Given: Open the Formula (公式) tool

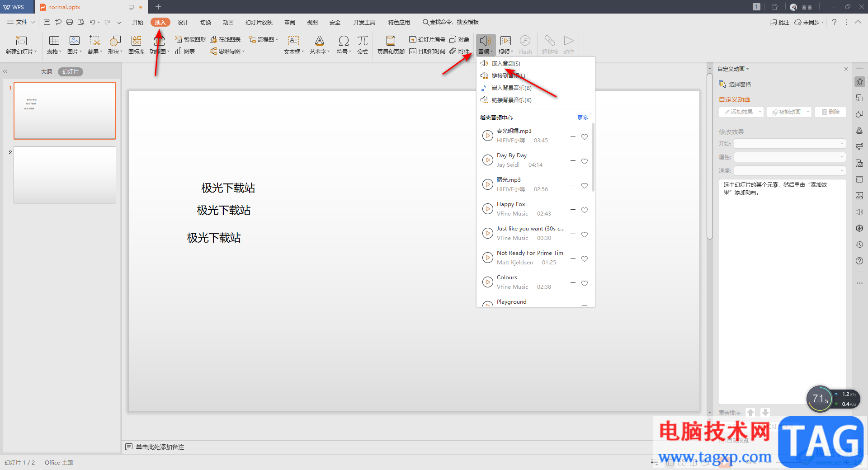Looking at the screenshot, I should coord(363,45).
